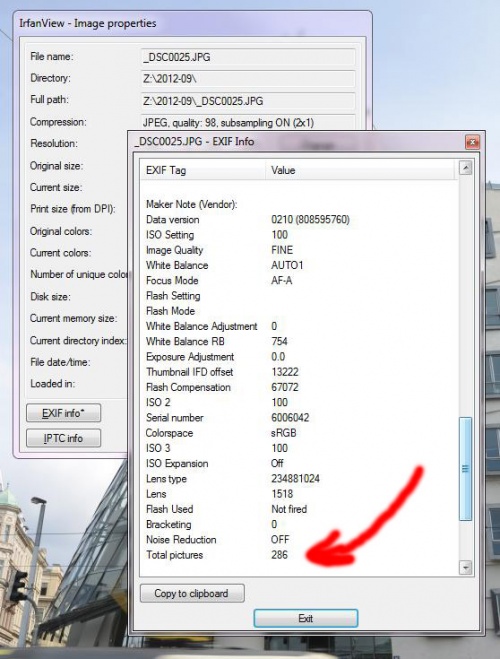Click the File name field

pyautogui.click(x=248, y=57)
